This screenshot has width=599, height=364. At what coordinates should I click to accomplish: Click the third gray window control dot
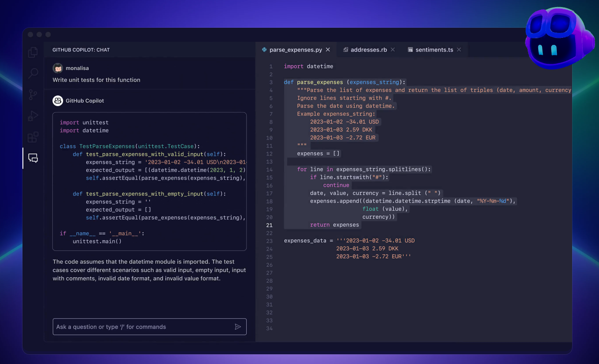pyautogui.click(x=48, y=34)
